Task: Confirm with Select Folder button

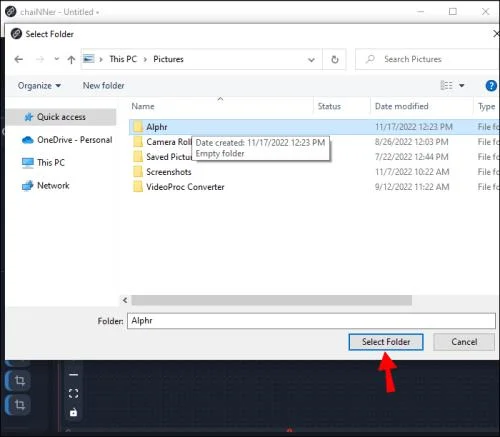Action: coord(386,342)
